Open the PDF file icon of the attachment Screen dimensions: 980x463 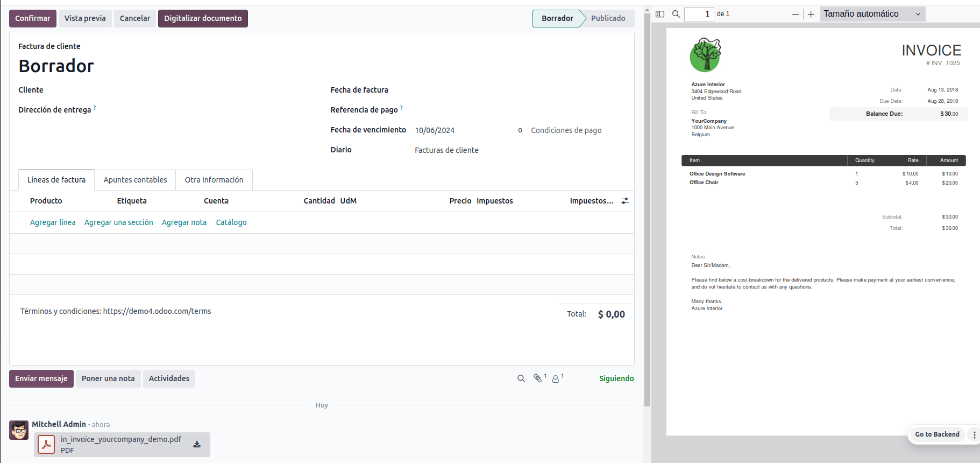click(46, 445)
